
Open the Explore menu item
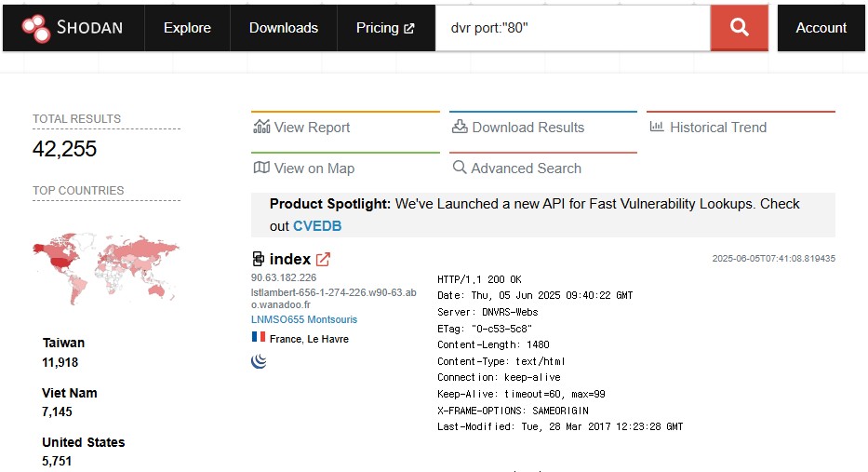187,28
